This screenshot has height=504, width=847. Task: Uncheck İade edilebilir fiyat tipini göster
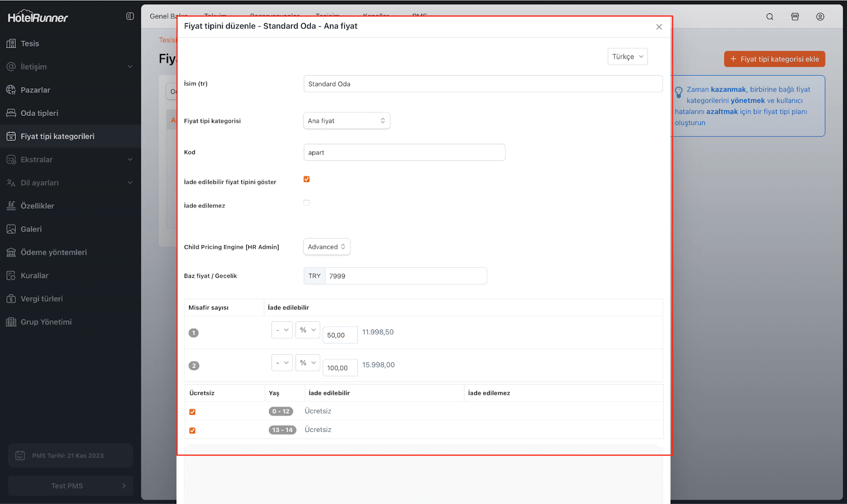point(307,179)
